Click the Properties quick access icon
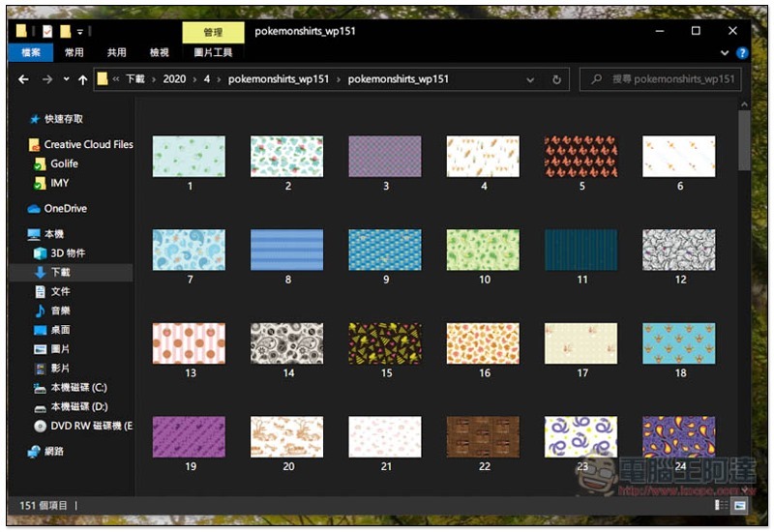This screenshot has width=774, height=532. (x=46, y=32)
